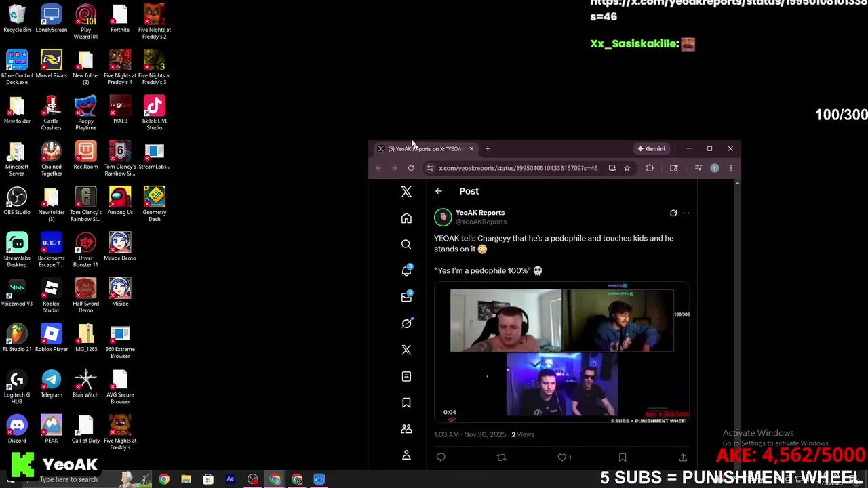The height and width of the screenshot is (488, 868).
Task: Click install app icon in address bar
Action: pos(612,168)
